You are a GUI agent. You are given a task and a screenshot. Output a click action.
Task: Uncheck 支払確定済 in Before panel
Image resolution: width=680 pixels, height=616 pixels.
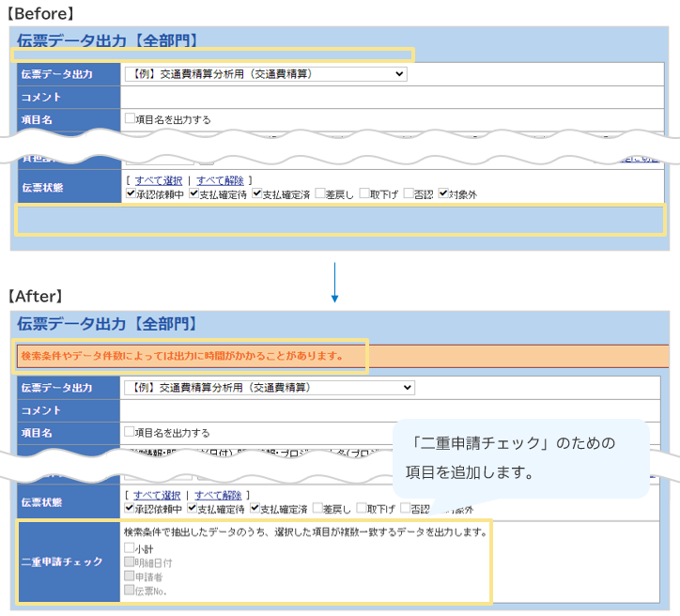257,194
